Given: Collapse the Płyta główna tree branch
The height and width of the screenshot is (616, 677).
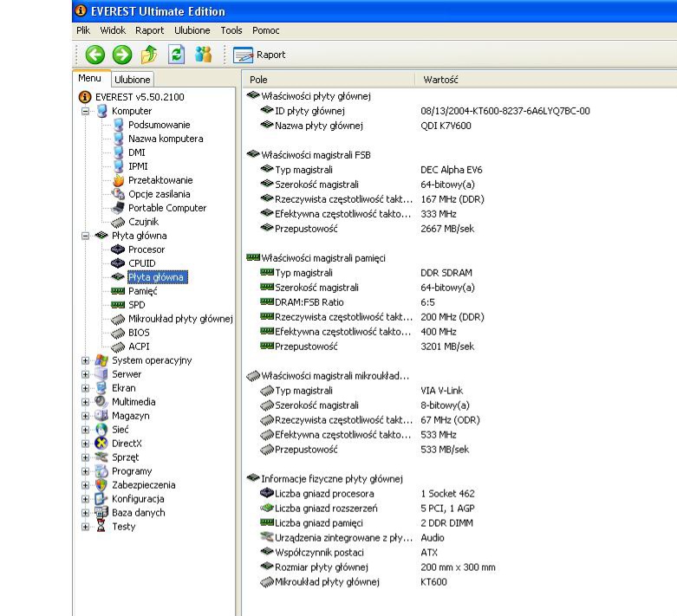Looking at the screenshot, I should tap(86, 236).
